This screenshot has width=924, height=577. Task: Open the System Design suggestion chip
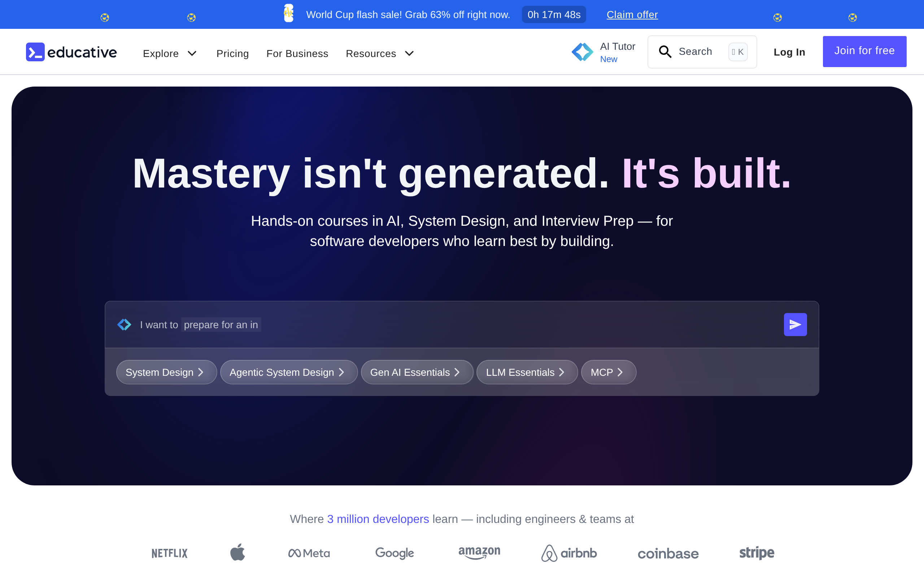(x=166, y=372)
